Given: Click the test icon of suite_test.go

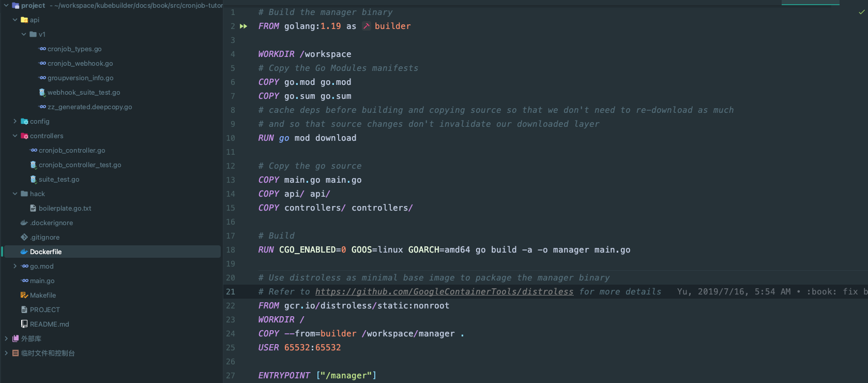Looking at the screenshot, I should pos(34,179).
